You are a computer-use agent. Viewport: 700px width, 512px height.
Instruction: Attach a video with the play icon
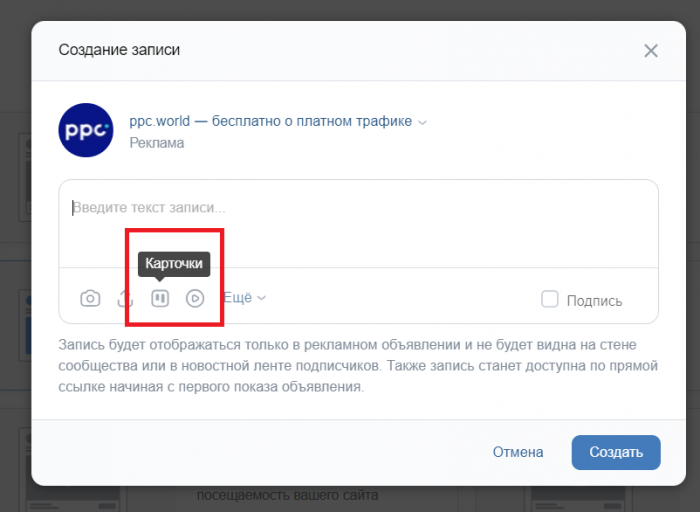[195, 298]
